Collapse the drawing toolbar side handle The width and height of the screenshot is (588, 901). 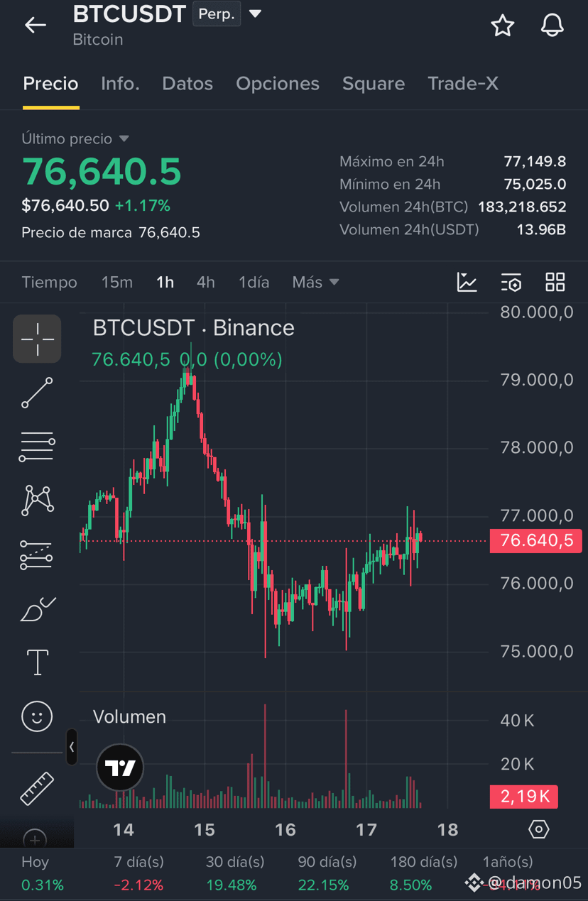coord(72,747)
